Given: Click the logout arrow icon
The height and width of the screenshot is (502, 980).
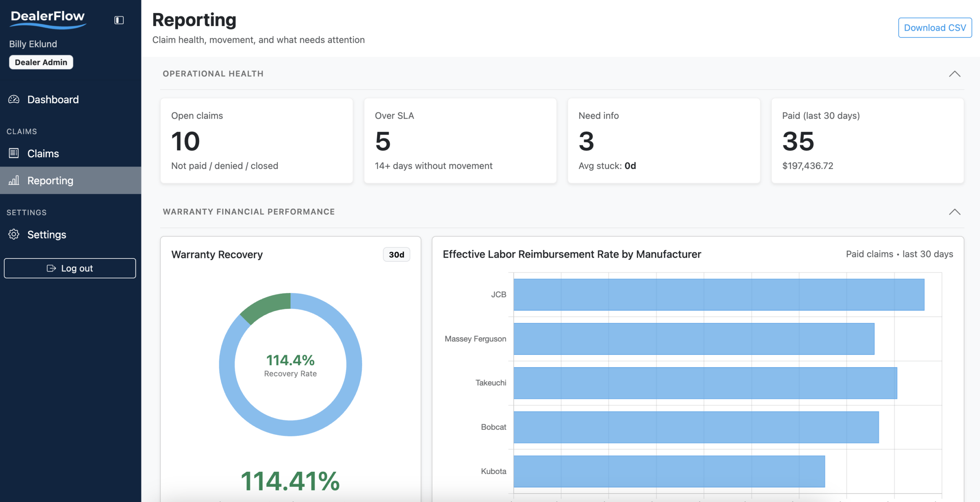Looking at the screenshot, I should point(51,268).
